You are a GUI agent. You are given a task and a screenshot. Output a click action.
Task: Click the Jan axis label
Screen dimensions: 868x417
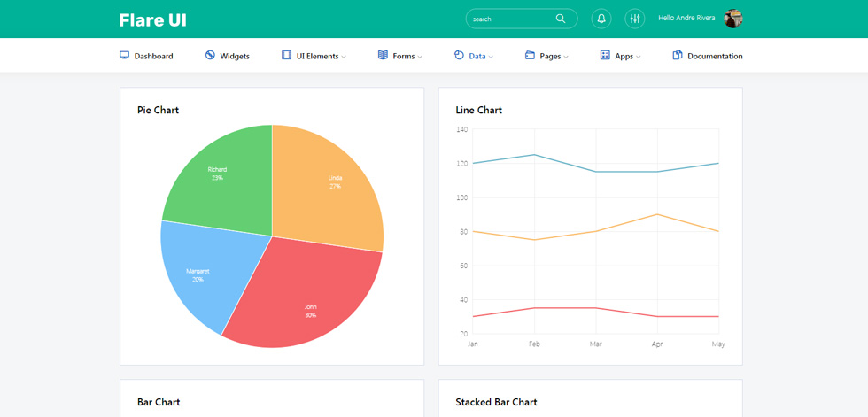[472, 344]
